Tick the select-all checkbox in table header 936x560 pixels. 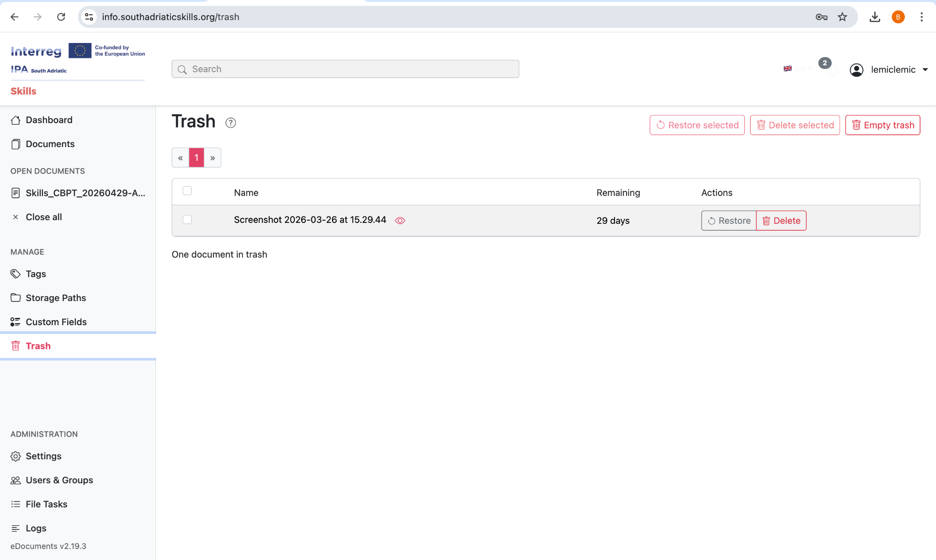pos(187,191)
